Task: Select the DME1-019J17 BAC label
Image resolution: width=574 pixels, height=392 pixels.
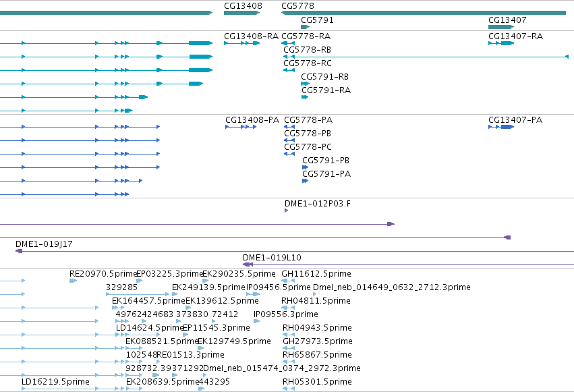Action: click(x=44, y=244)
